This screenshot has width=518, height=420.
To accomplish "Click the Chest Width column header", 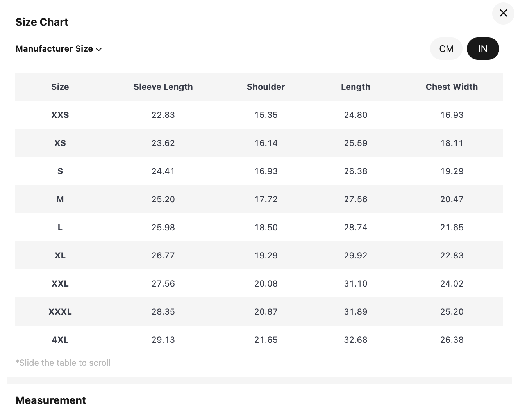I will pyautogui.click(x=452, y=87).
